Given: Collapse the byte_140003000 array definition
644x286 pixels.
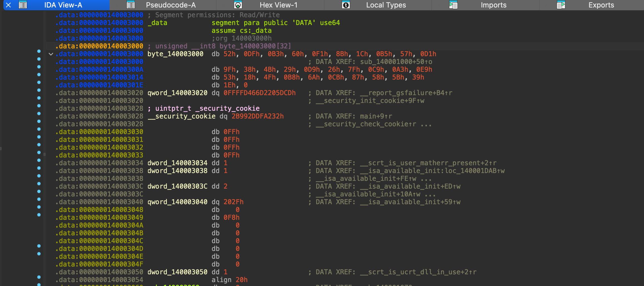Looking at the screenshot, I should (x=51, y=54).
